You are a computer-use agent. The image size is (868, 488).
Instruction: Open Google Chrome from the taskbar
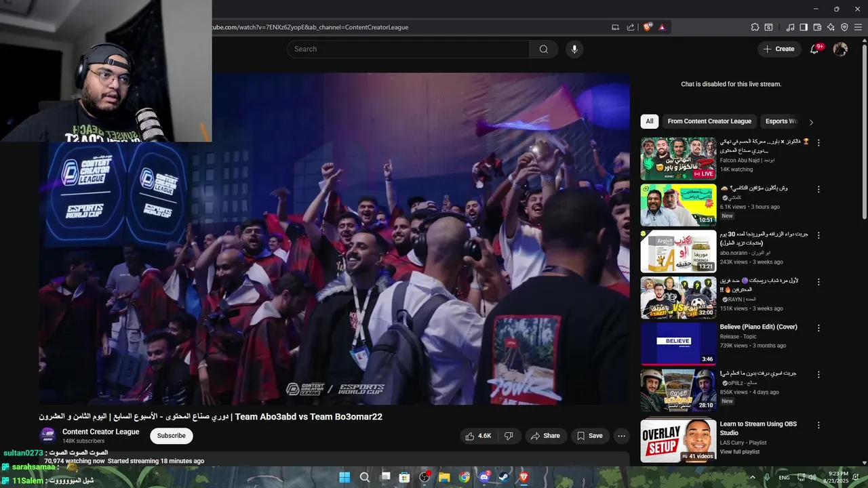(465, 477)
